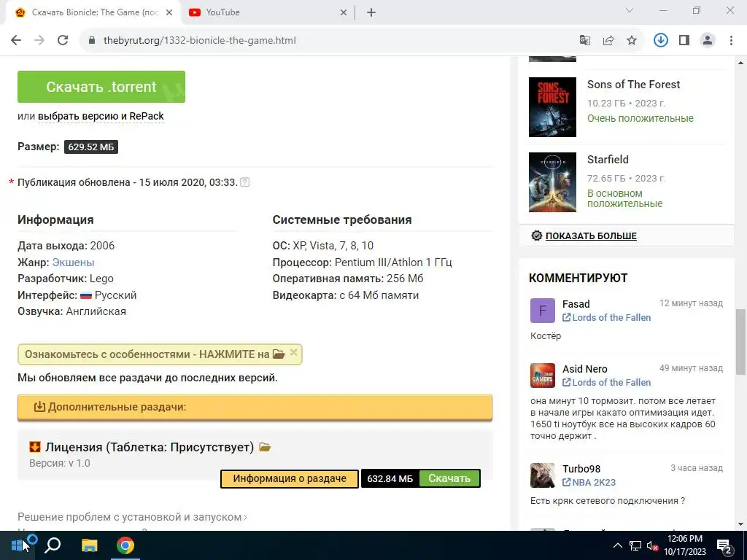Open Информация о раздаче button

[x=290, y=478]
